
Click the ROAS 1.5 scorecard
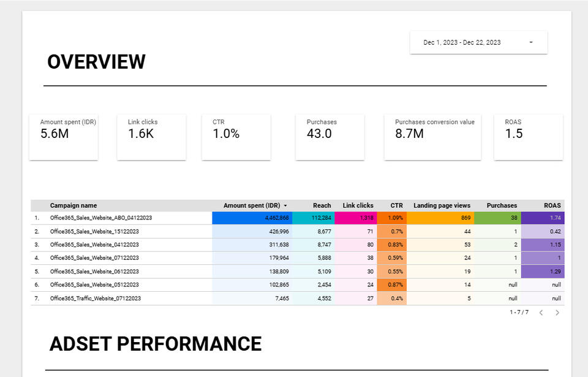point(528,137)
